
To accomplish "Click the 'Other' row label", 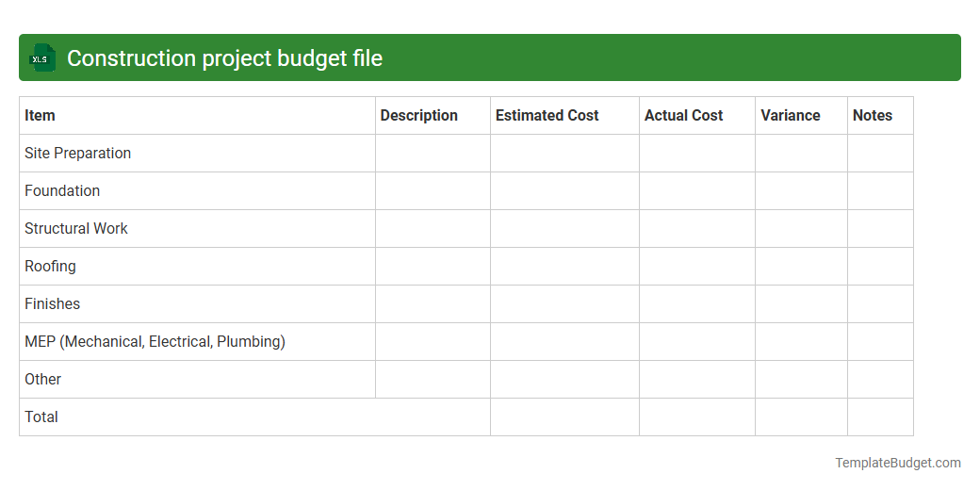I will pos(42,380).
